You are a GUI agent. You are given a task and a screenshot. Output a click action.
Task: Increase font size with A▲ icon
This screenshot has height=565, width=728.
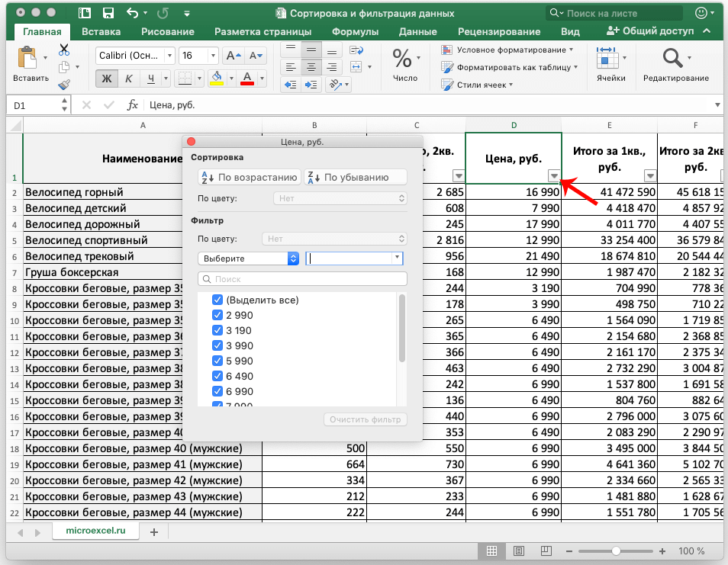pyautogui.click(x=233, y=56)
